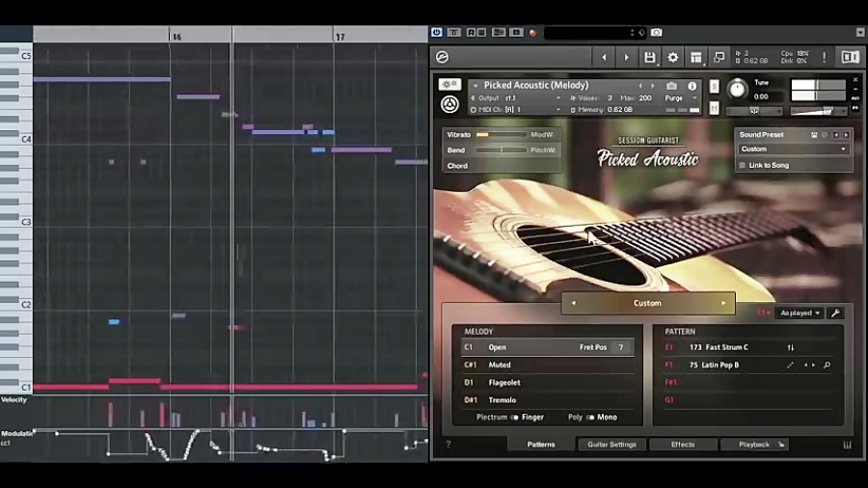868x488 pixels.
Task: Click left arrow of Custom song browser
Action: [574, 303]
